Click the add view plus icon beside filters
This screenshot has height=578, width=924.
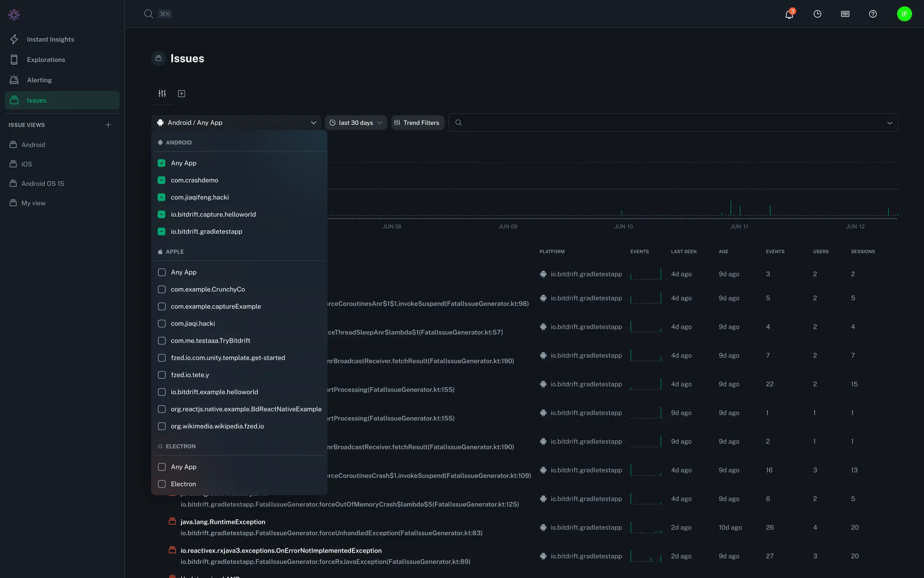[182, 93]
